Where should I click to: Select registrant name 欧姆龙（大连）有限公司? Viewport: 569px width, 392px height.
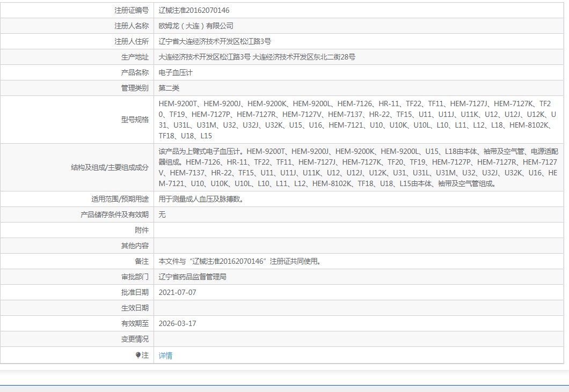[196, 26]
